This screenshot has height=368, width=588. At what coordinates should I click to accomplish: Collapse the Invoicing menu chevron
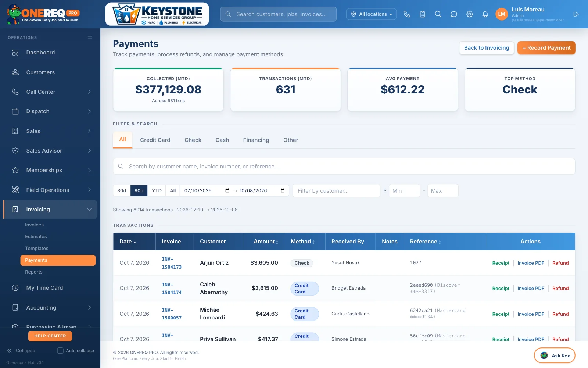[x=89, y=210]
